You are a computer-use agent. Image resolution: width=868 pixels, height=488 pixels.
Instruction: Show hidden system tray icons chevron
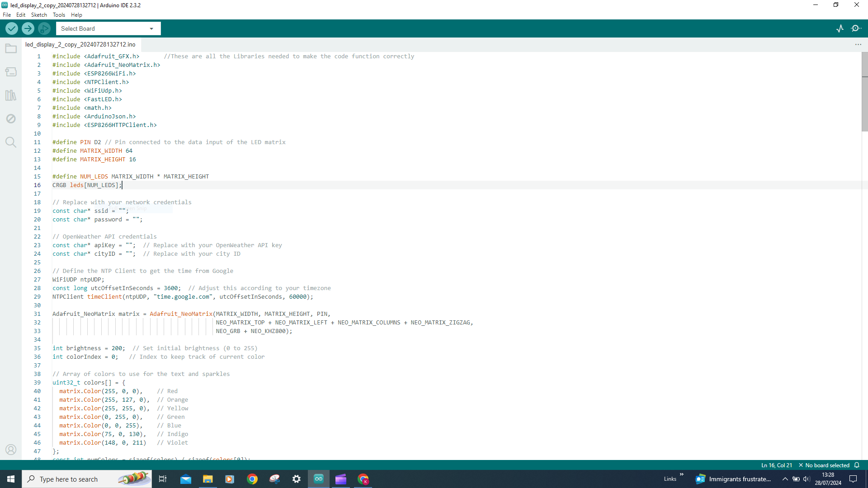point(785,479)
